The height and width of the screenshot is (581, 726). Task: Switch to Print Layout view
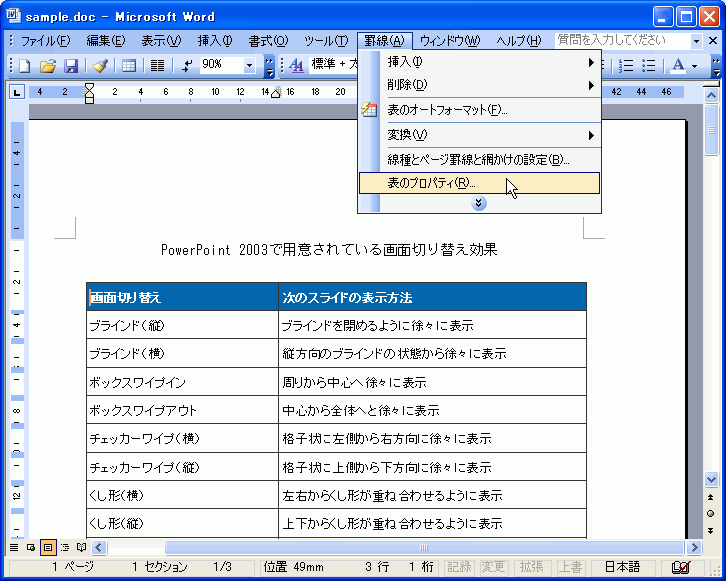click(x=47, y=548)
